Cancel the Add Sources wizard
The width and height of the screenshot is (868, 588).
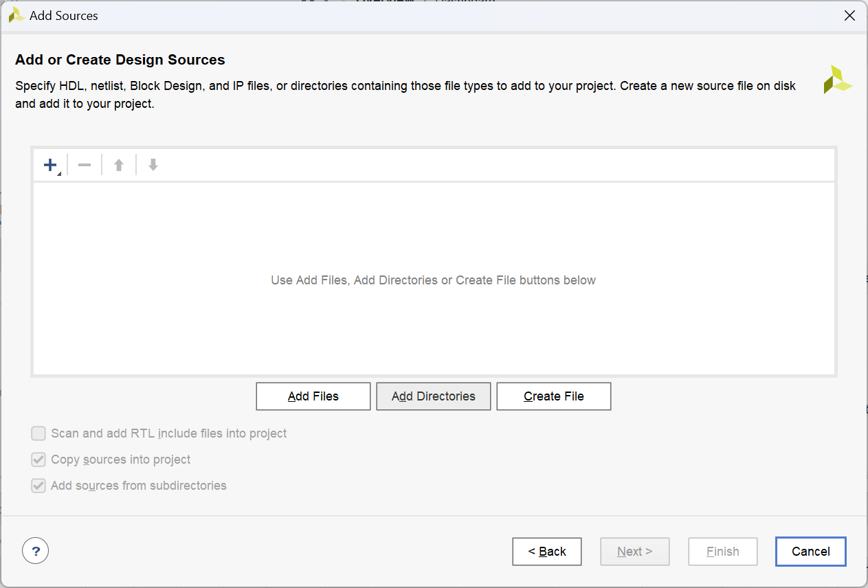[811, 552]
